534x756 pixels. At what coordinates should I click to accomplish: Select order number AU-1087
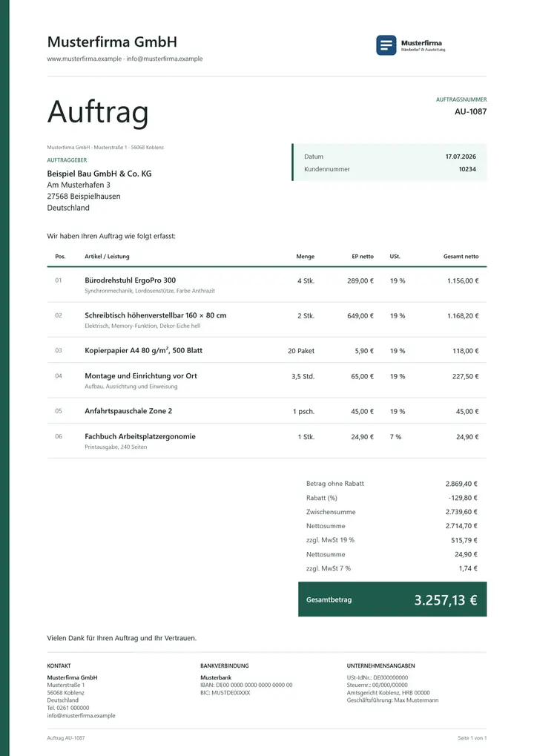click(470, 111)
